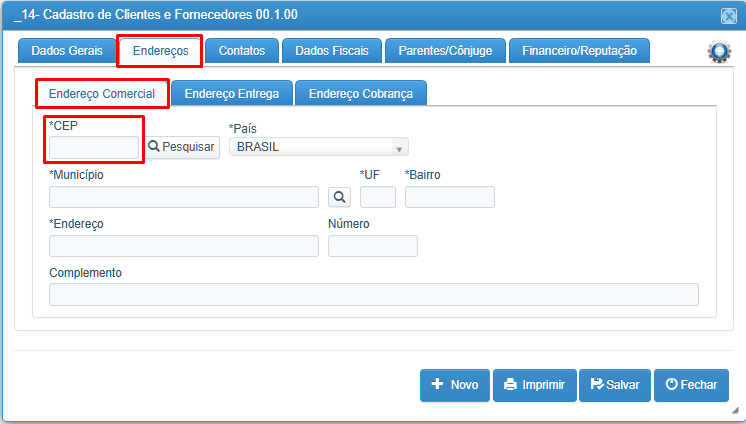Focus the Endereço text field
The height and width of the screenshot is (424, 746).
tap(184, 246)
